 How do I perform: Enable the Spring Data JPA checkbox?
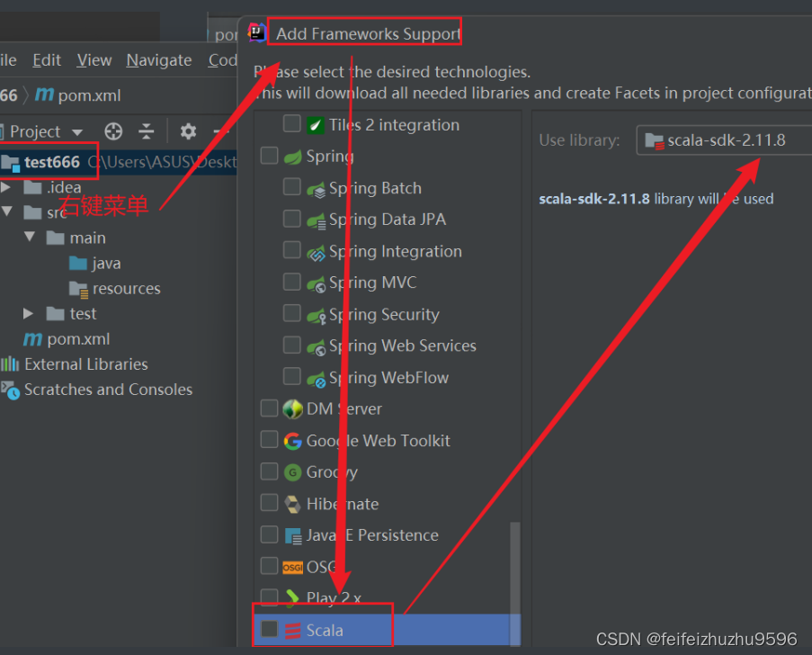click(292, 219)
